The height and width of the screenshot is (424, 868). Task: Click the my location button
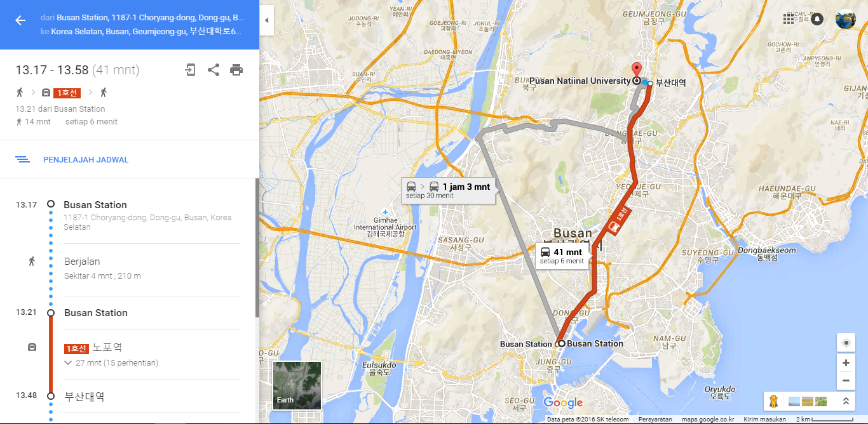point(846,343)
